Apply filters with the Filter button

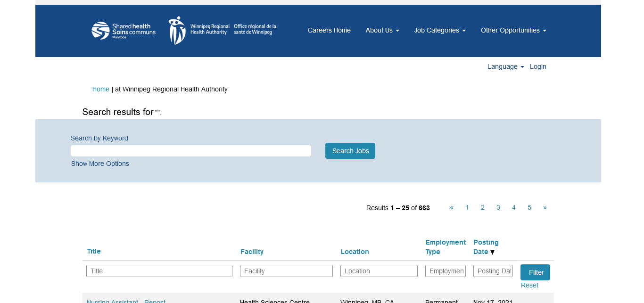[535, 272]
